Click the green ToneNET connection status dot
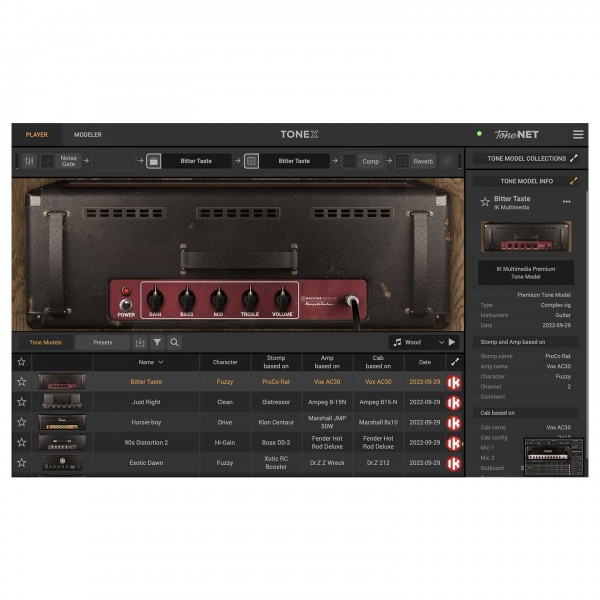Screen dimensions: 600x600 coord(479,134)
